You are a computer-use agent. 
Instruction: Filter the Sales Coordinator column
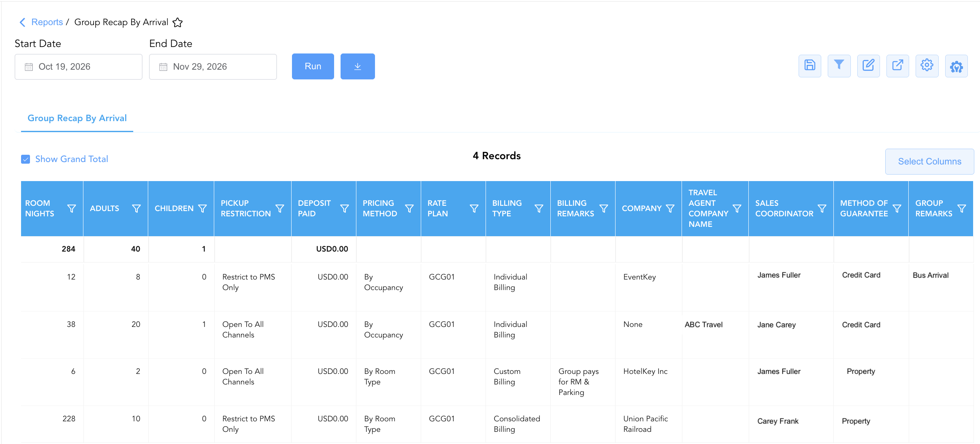pos(822,208)
